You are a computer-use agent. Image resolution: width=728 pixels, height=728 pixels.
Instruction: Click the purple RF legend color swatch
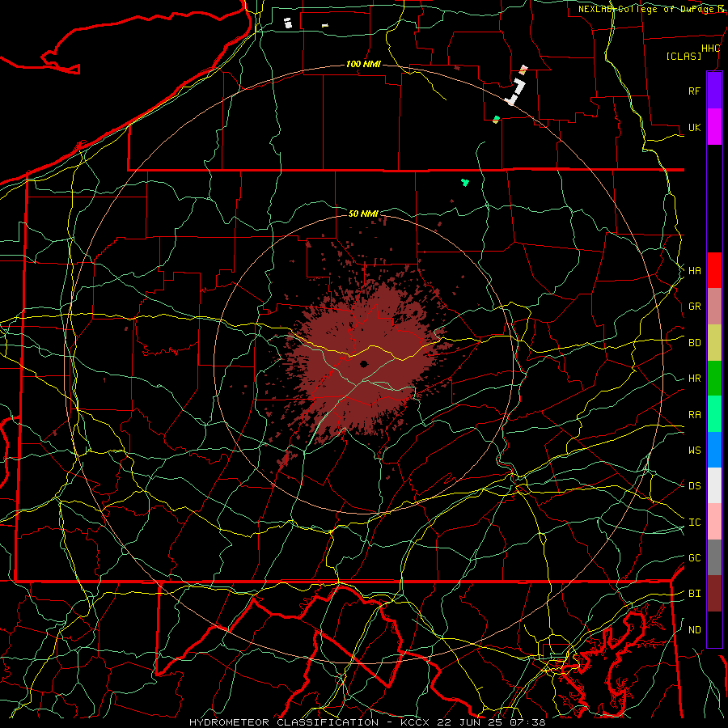(x=714, y=91)
